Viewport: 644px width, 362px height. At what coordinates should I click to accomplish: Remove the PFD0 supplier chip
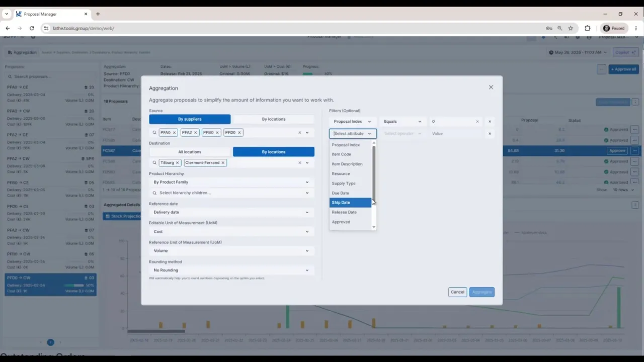click(239, 133)
